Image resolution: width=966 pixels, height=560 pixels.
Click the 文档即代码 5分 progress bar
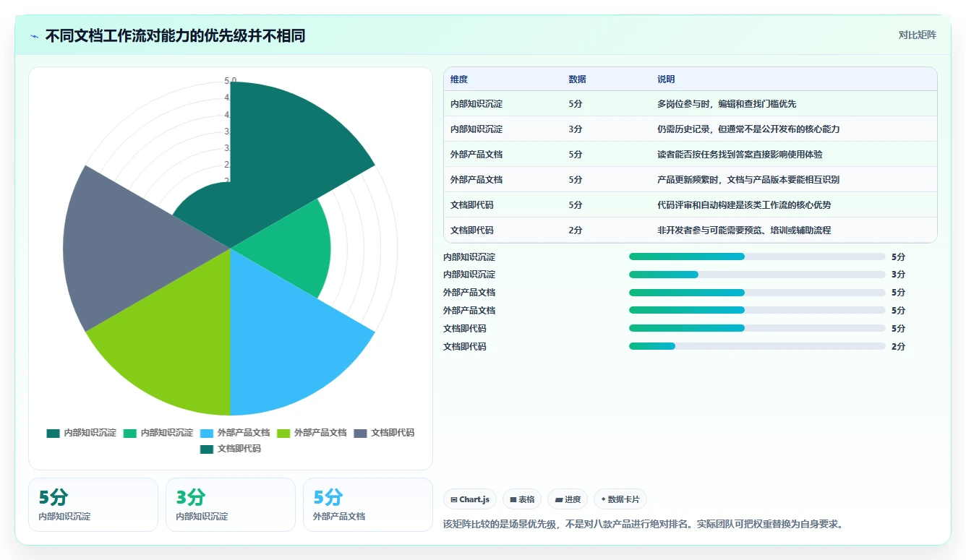[757, 328]
